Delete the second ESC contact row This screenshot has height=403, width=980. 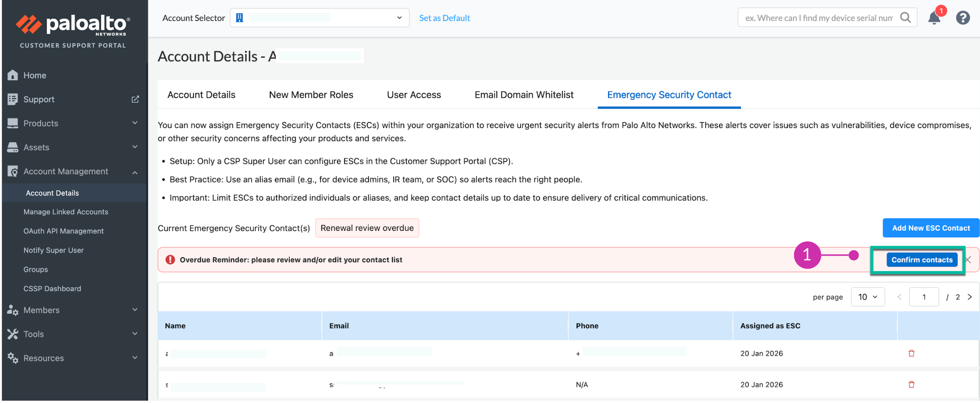[x=912, y=385]
